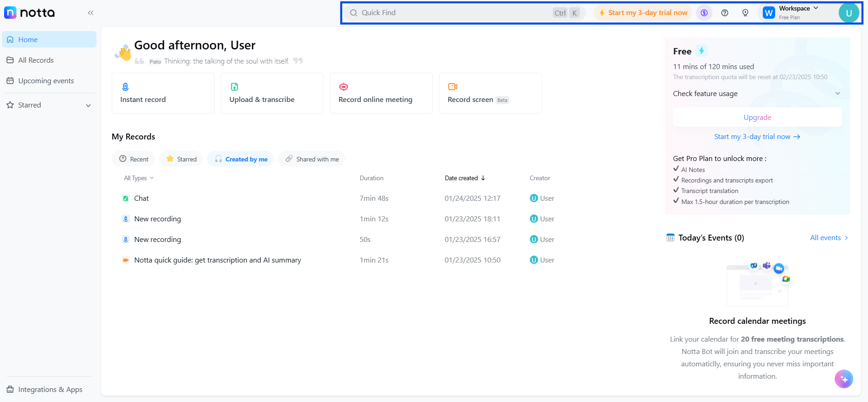Viewport: 868px width, 402px height.
Task: Click the 01/24/2025 12:17 date cell
Action: point(472,198)
